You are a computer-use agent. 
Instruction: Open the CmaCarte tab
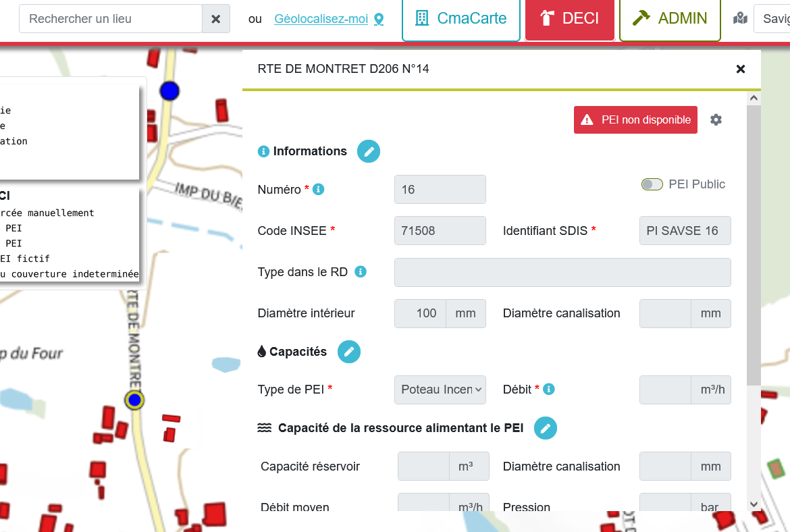[x=461, y=19]
